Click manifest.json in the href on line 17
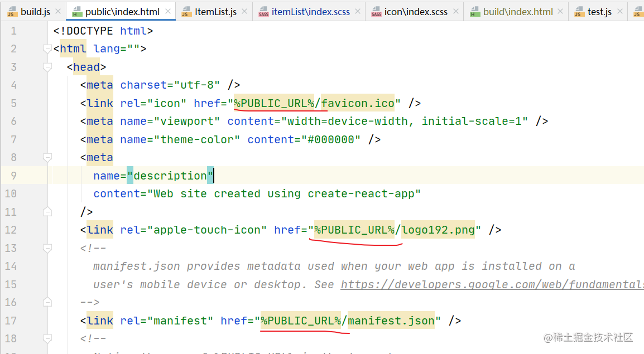Screen dimensions: 644x354 [x=391, y=321]
